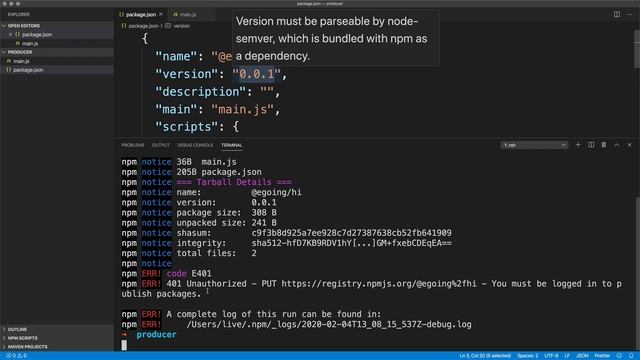Open editor More Actions menu
Viewport: 640px width, 360px height.
629,14
